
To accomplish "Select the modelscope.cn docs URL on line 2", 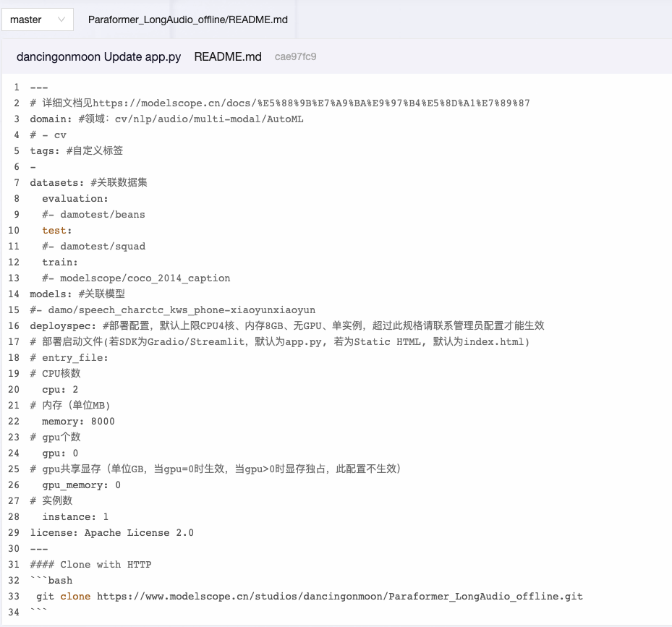I will point(312,103).
